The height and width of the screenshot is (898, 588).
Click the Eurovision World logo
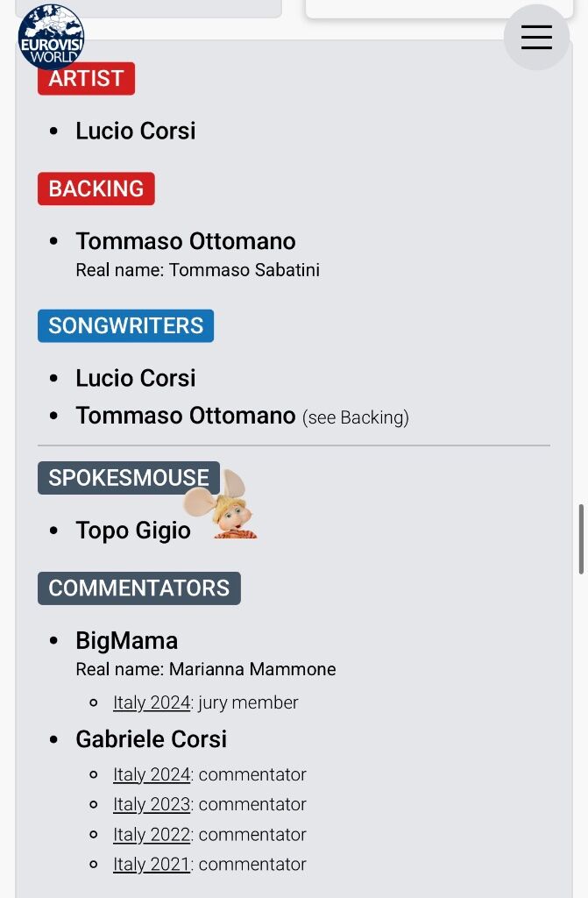pyautogui.click(x=51, y=37)
